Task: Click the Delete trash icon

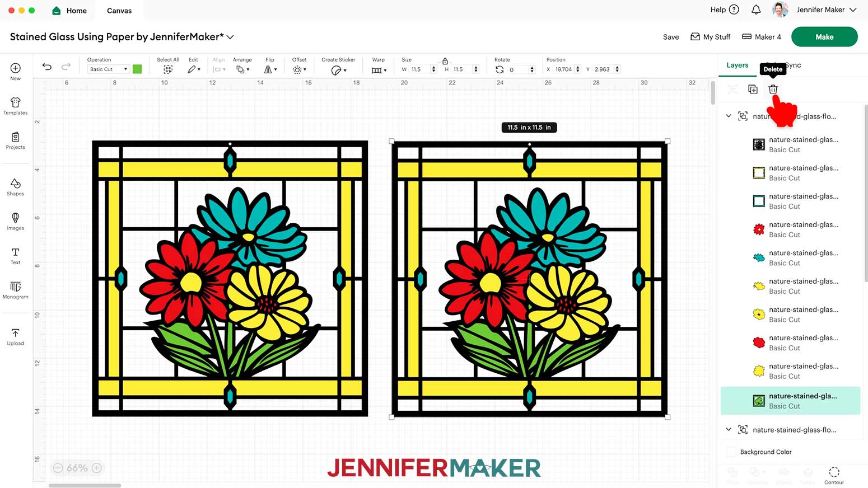Action: coord(773,90)
